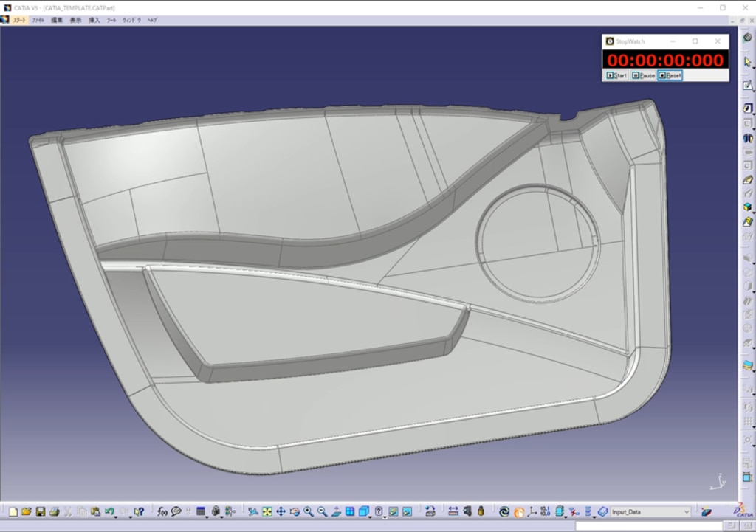Screen dimensions: 756x532
Task: Launch the Sketcher icon in right toolbar
Action: point(747,86)
